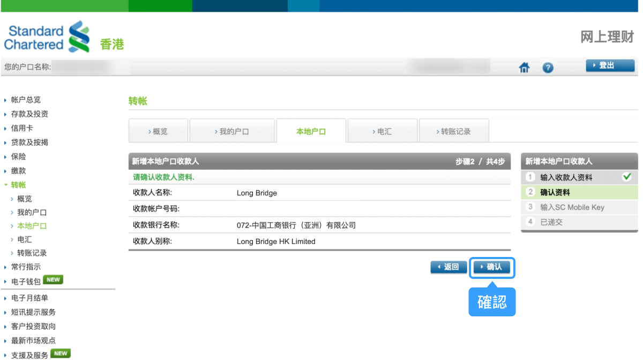This screenshot has height=364, width=643.
Task: Open 最新市场观点 in the sidebar
Action: 33,340
